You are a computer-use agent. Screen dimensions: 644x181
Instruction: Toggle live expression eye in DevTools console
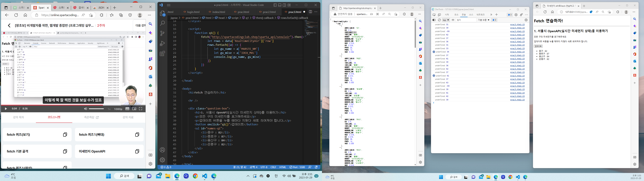(x=453, y=20)
